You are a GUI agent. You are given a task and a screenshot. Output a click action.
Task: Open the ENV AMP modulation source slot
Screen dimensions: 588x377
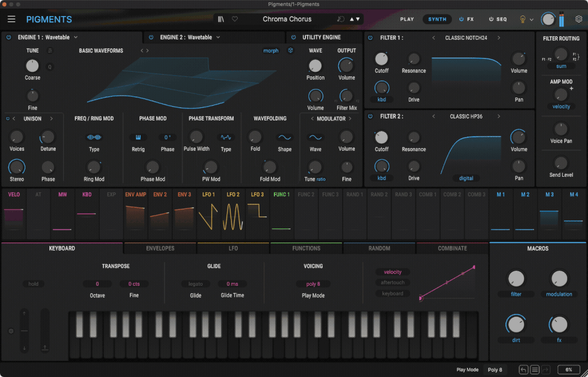point(136,214)
